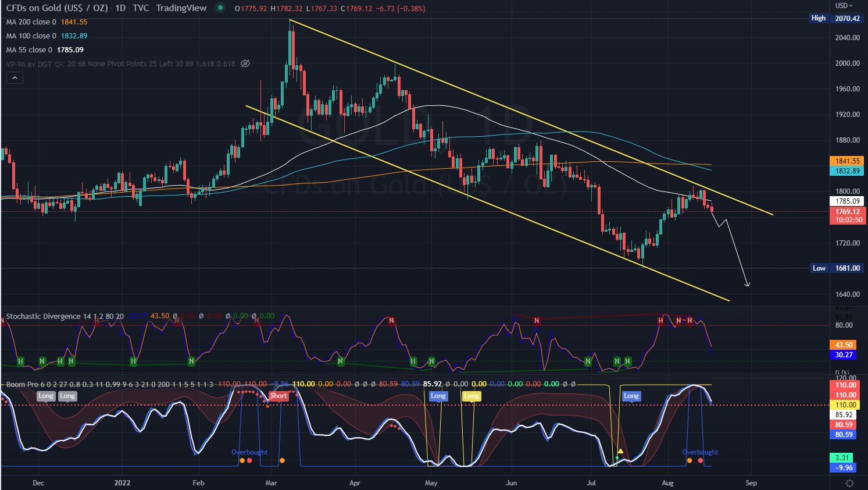Screen dimensions: 868x490
Task: Click the High 2070.42 price label
Action: point(836,19)
